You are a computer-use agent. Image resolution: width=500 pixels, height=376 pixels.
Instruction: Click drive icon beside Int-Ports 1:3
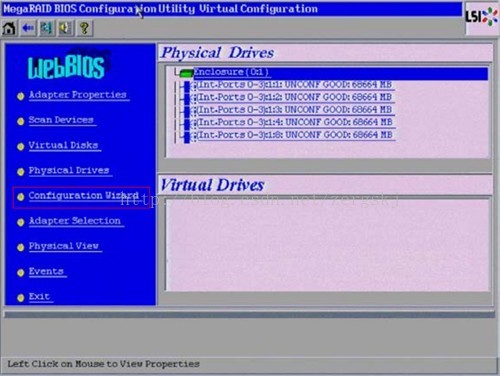coord(187,111)
